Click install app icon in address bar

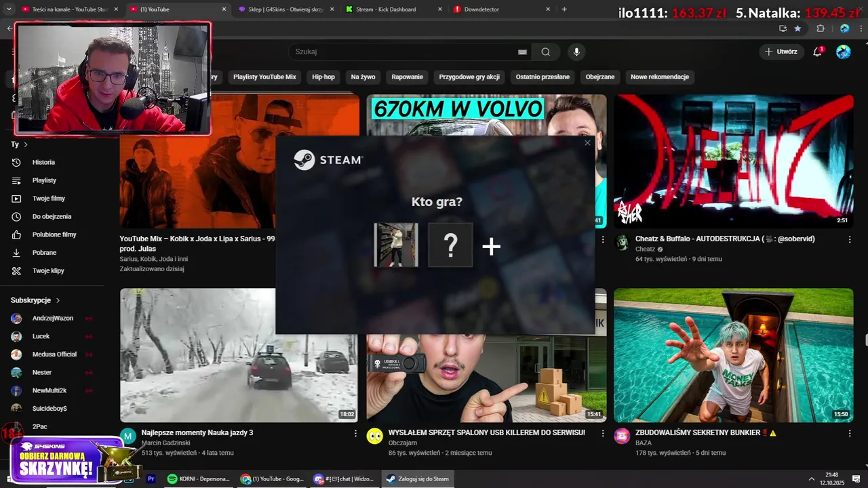pos(783,28)
